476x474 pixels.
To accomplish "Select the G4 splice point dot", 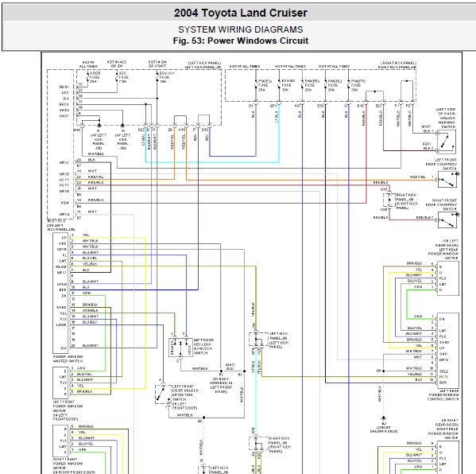I will (383, 371).
